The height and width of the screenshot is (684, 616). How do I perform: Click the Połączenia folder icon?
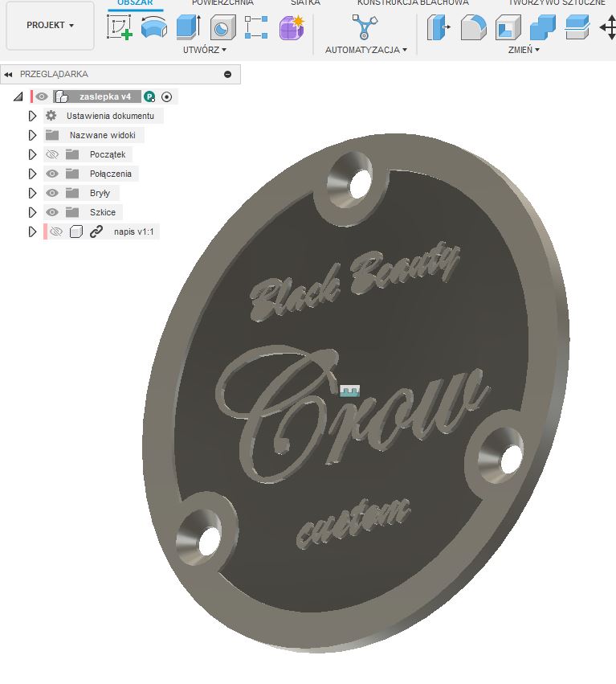[72, 174]
